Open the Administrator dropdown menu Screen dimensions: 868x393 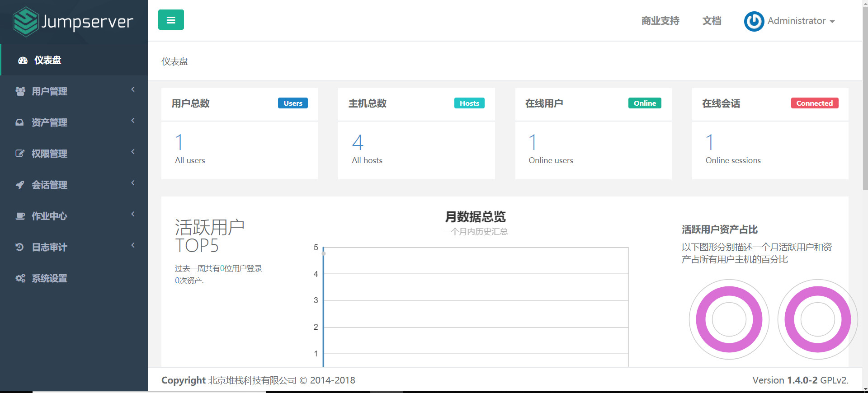click(801, 21)
